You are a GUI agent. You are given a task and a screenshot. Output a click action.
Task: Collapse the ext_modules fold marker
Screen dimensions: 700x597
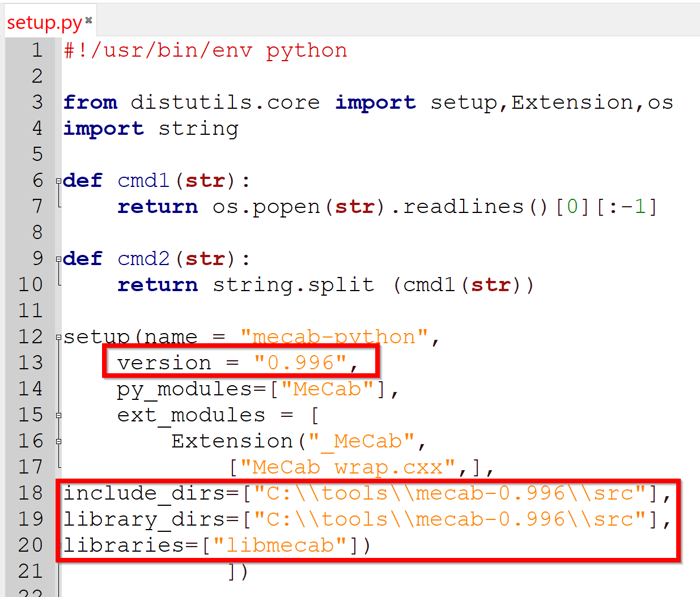58,416
